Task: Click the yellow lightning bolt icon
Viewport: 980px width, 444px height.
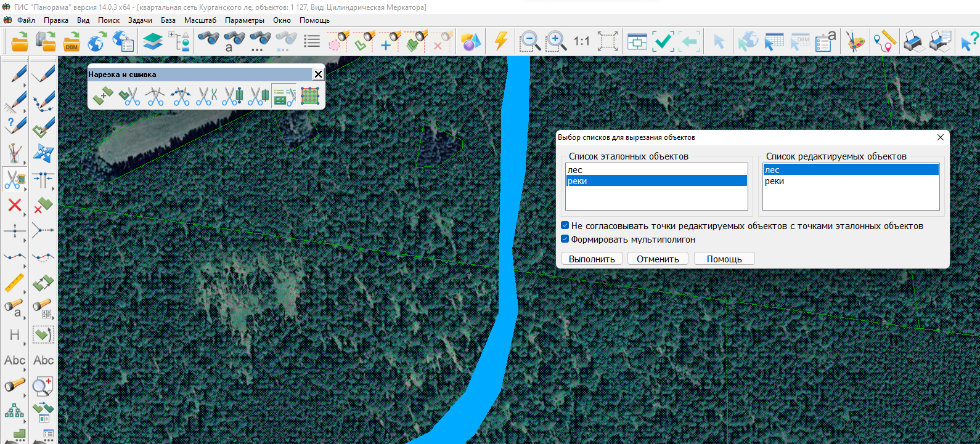Action: pos(500,42)
